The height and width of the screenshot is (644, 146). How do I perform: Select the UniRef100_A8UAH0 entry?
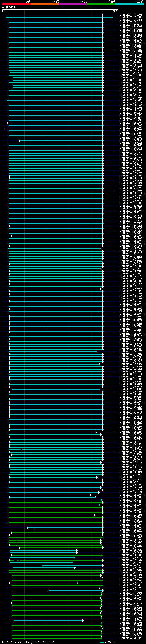click(131, 93)
